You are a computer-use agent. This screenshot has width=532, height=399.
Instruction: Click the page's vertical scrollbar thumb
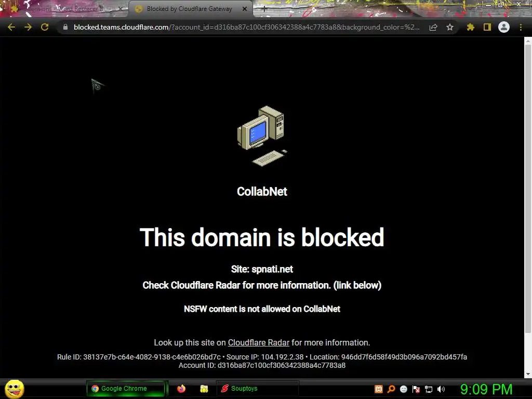(x=528, y=188)
